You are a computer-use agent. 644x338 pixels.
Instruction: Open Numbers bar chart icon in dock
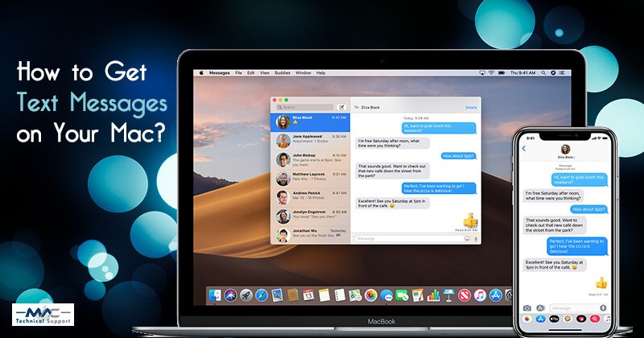(433, 295)
